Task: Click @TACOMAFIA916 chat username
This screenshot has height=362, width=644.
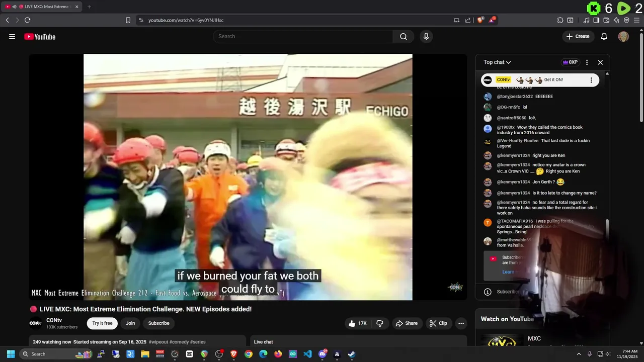Action: (x=515, y=221)
